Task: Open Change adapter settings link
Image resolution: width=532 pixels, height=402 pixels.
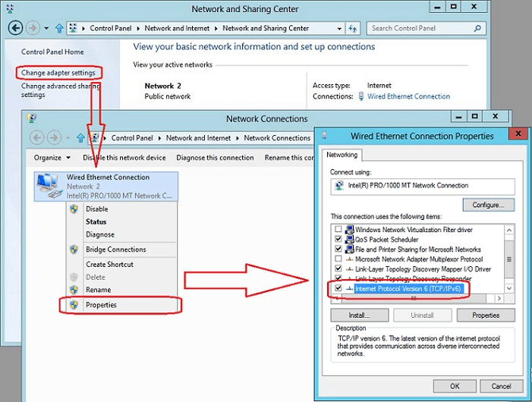Action: tap(58, 73)
